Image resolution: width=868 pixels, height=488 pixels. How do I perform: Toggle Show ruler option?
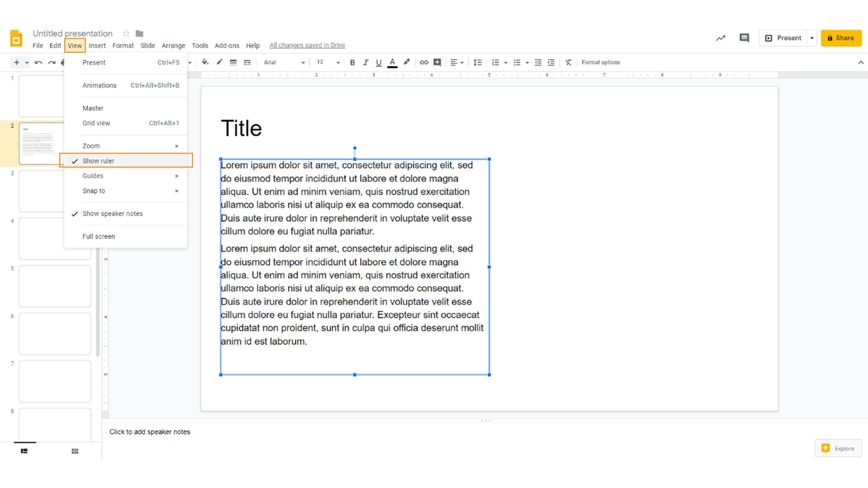tap(127, 161)
